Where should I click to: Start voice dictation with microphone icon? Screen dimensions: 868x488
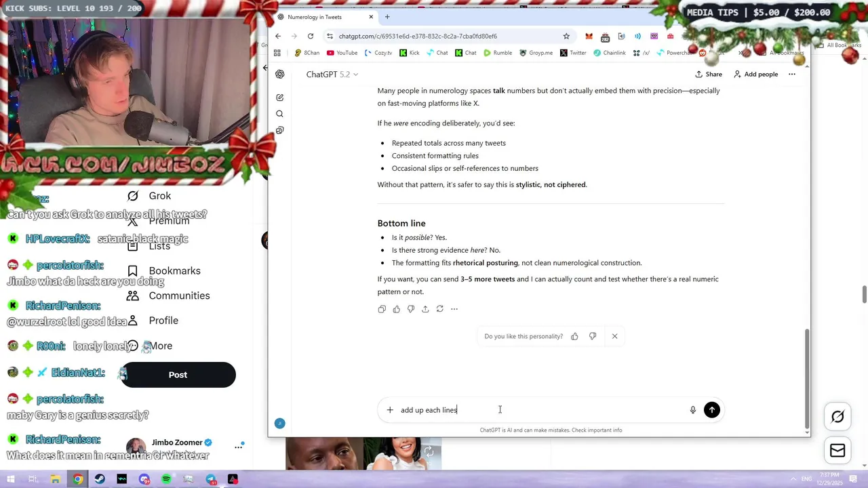point(693,410)
